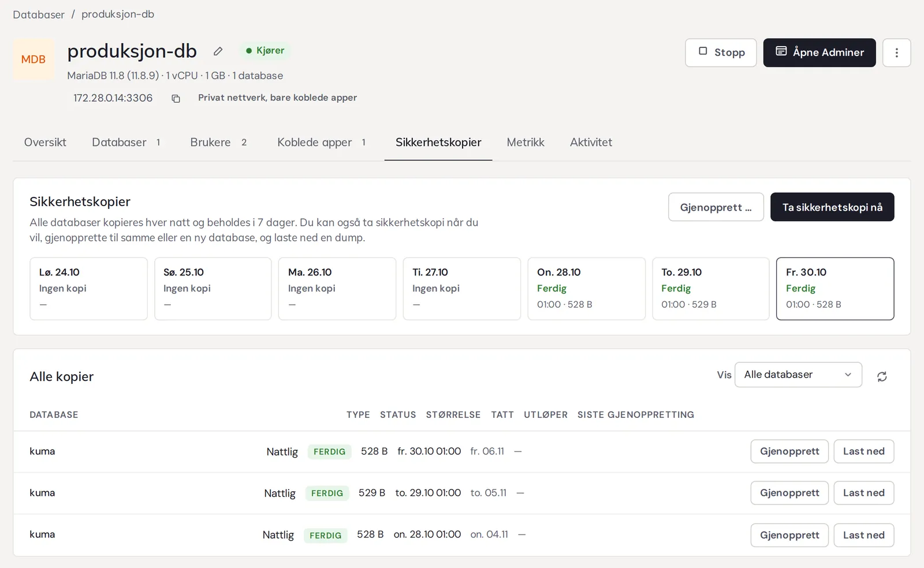The width and height of the screenshot is (924, 568).
Task: Click the Gjenopprett ... button
Action: click(716, 207)
